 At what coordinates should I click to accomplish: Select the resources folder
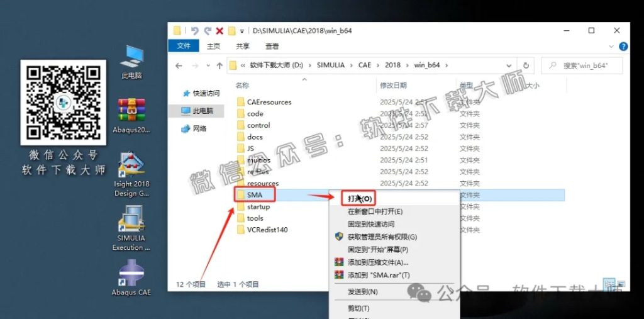click(258, 183)
